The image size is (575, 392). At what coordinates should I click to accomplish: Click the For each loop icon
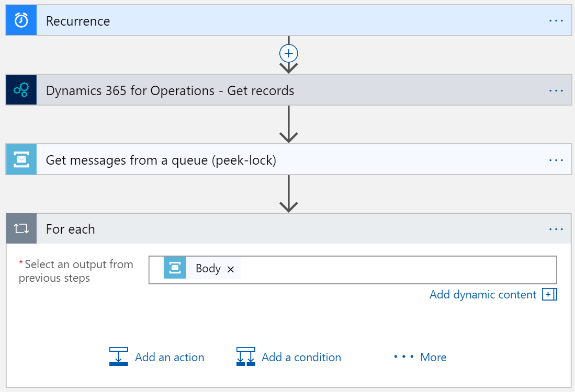(x=21, y=228)
